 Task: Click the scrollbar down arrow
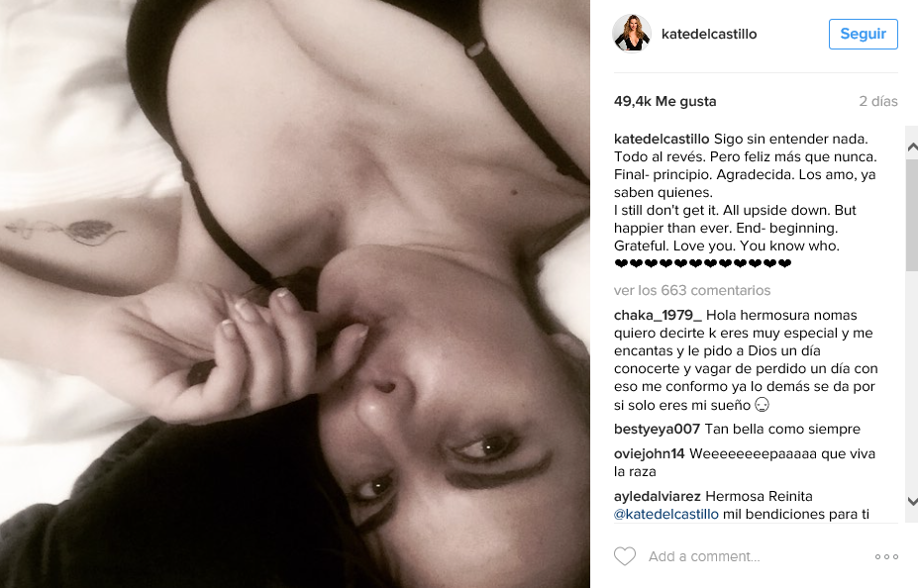(911, 501)
